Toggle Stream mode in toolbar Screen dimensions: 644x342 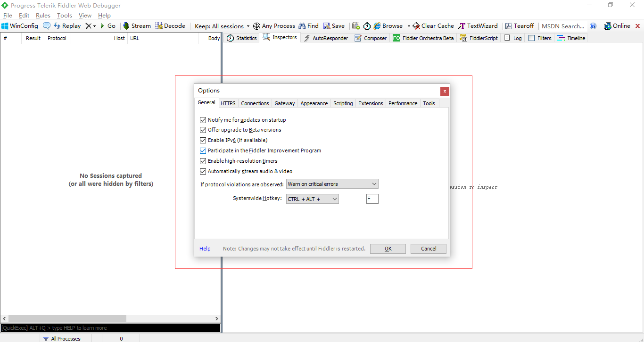[x=137, y=26]
